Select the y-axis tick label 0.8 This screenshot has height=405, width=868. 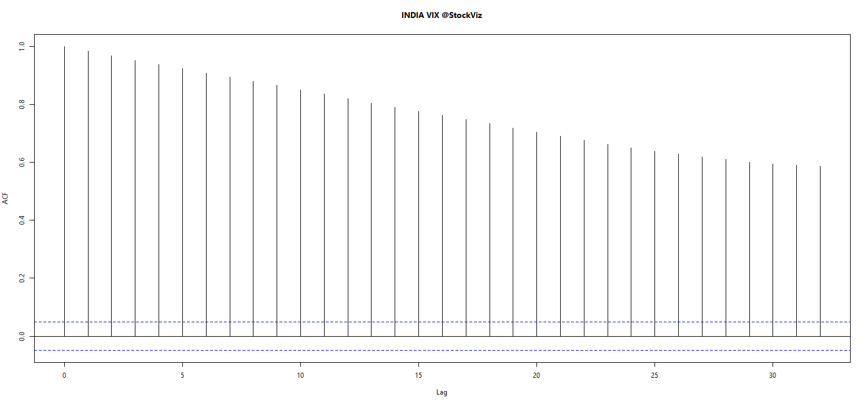tap(23, 104)
